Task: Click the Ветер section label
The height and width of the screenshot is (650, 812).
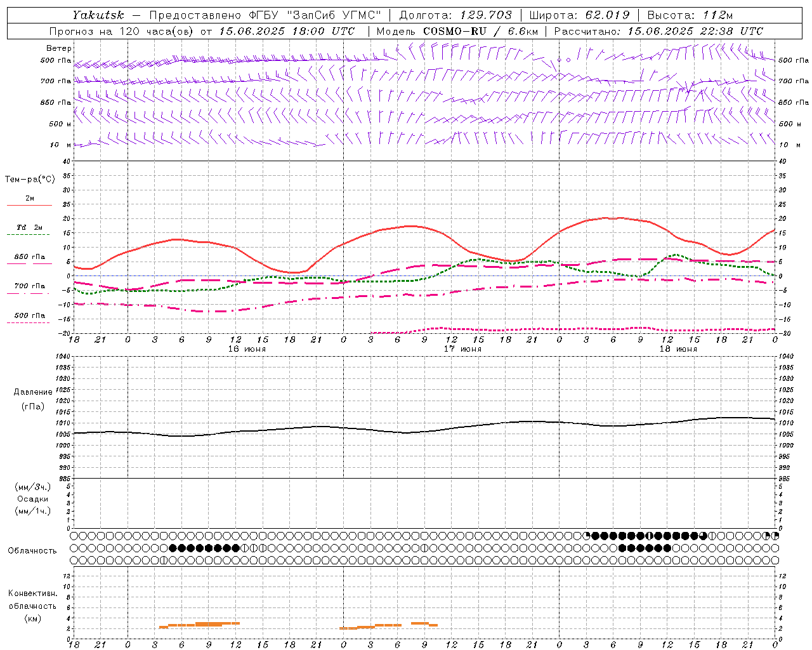Action: [58, 48]
